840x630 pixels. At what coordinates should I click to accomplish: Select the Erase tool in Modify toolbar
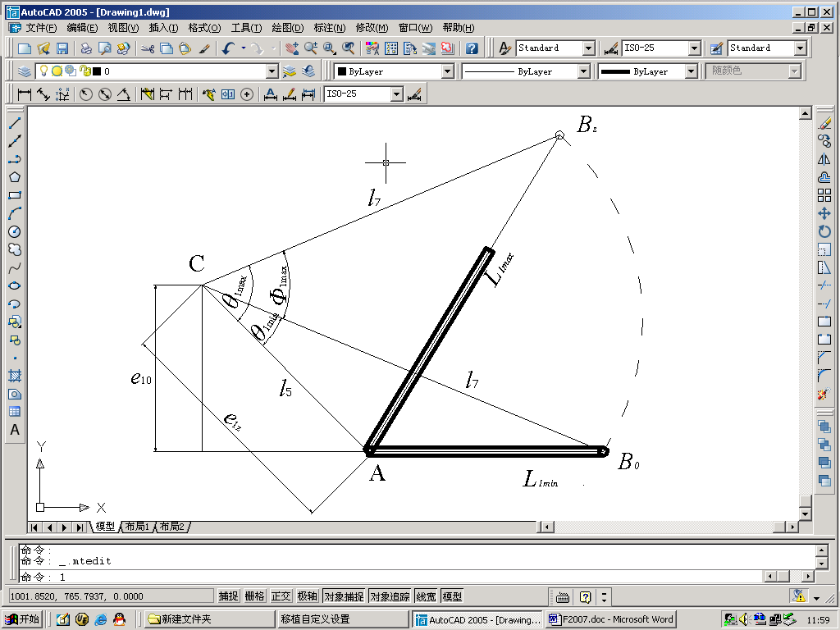tap(824, 123)
